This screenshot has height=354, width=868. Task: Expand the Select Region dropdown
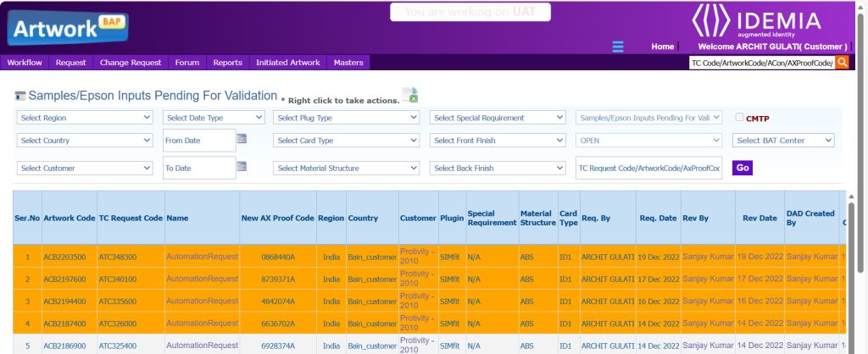point(85,118)
